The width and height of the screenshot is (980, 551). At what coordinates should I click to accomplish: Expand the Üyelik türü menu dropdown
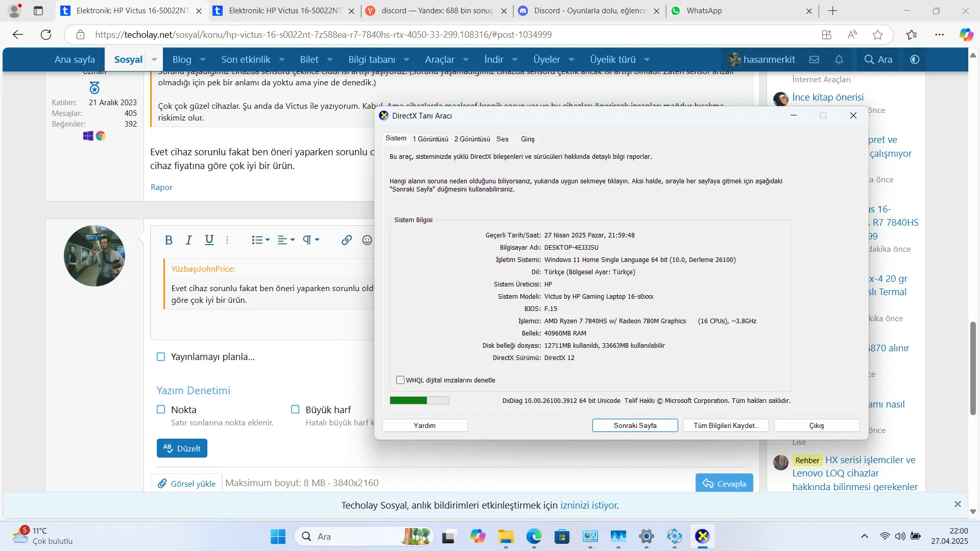coord(647,60)
